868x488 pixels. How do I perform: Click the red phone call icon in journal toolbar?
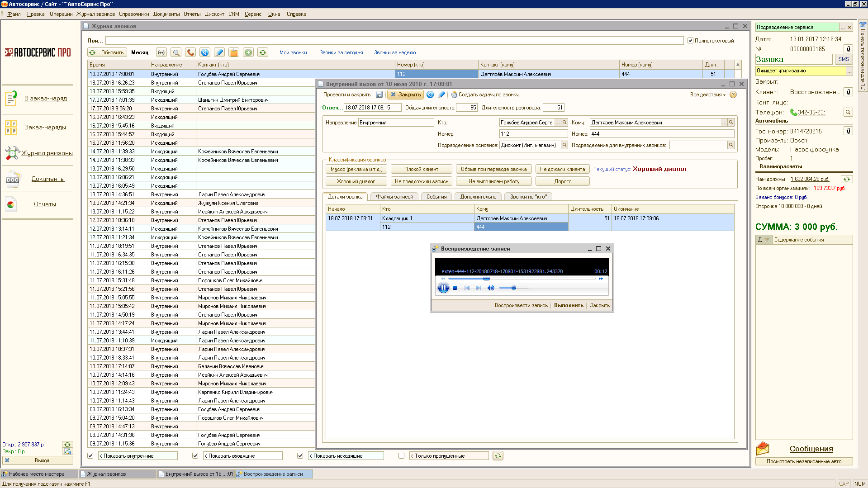point(190,52)
